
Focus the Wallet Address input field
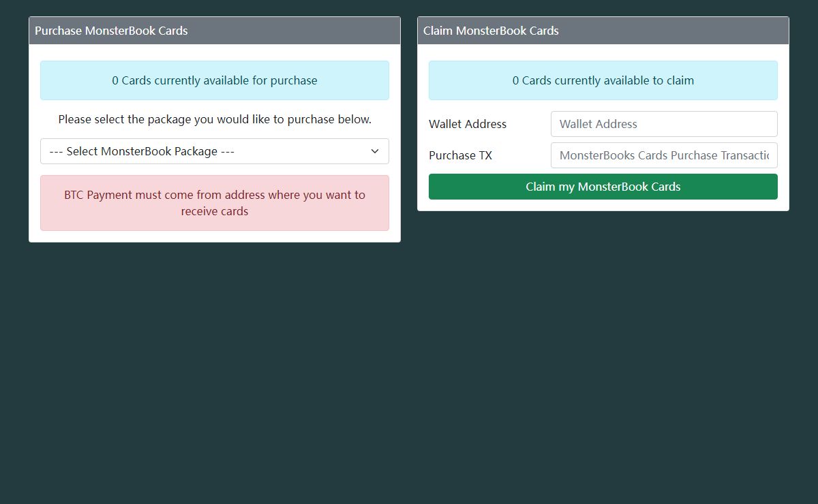click(x=664, y=124)
